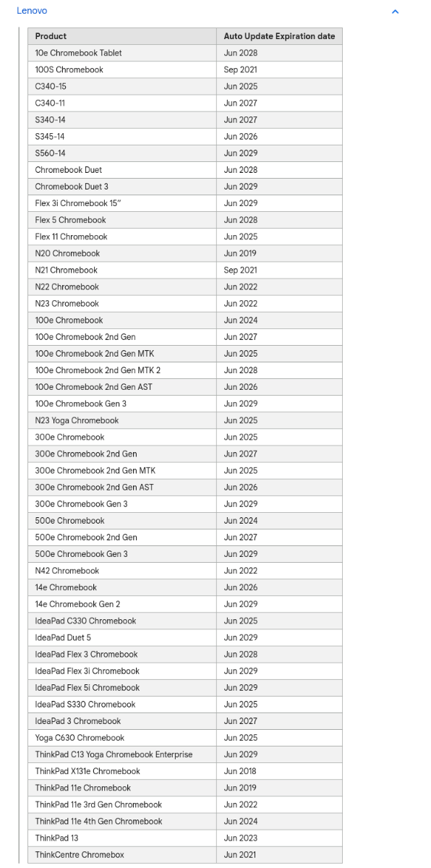Click the 100e Chromebook 2nd Gen MTK 2 cell

pos(121,370)
